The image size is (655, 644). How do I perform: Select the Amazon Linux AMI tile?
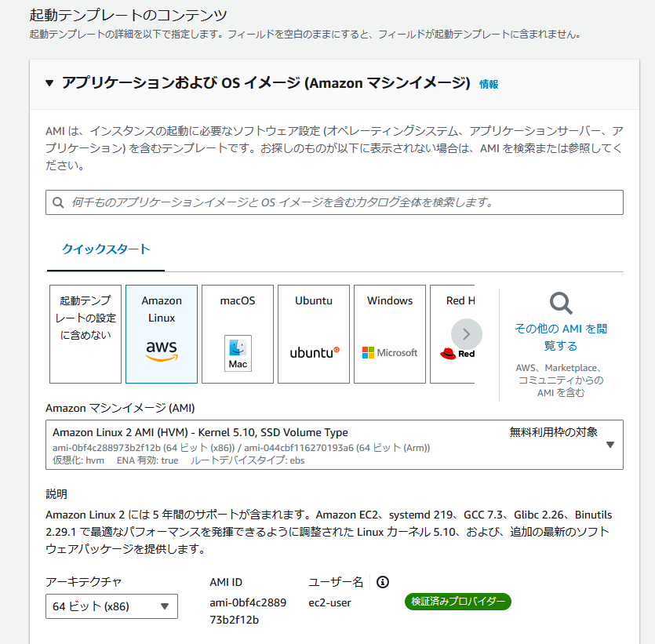[x=162, y=334]
